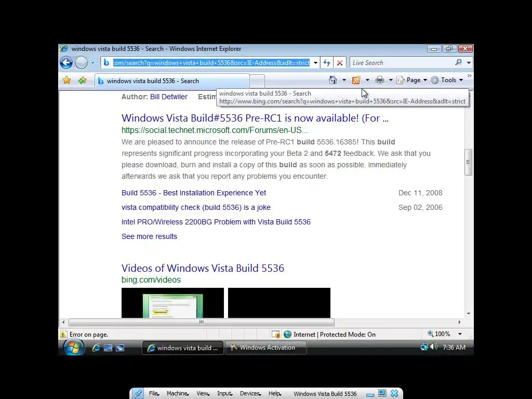Image resolution: width=532 pixels, height=399 pixels.
Task: Click the IE Back arrow button
Action: [x=66, y=63]
